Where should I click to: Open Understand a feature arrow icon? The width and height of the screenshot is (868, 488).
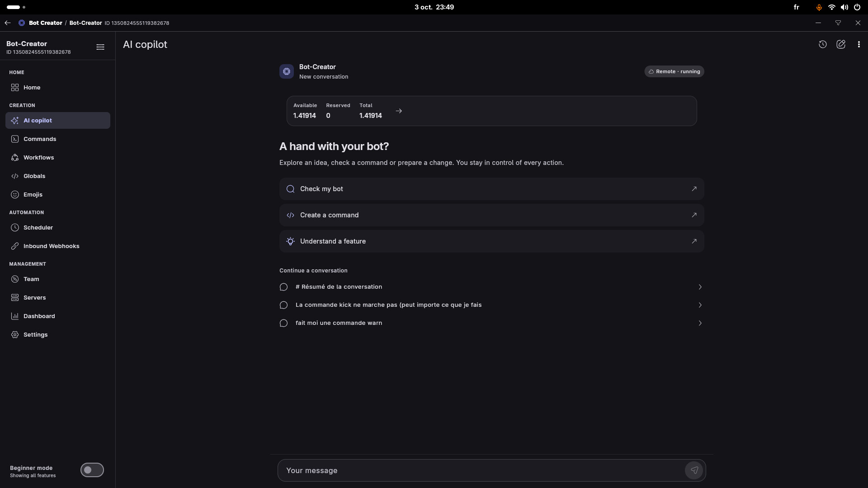(x=694, y=241)
